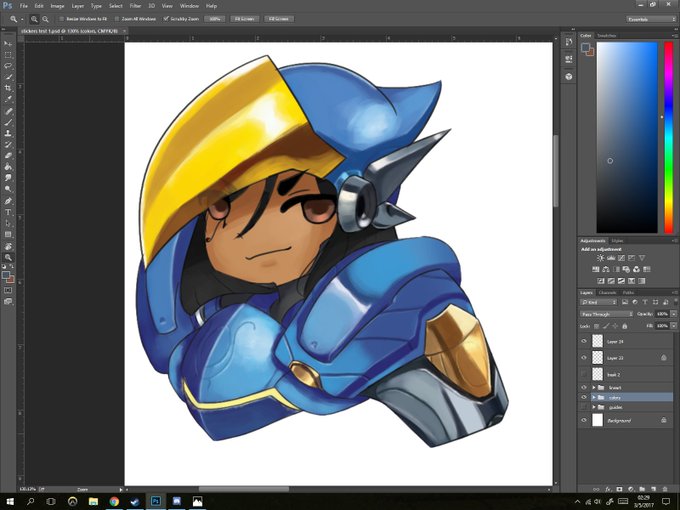Hide the Background layer
The image size is (680, 510).
584,420
